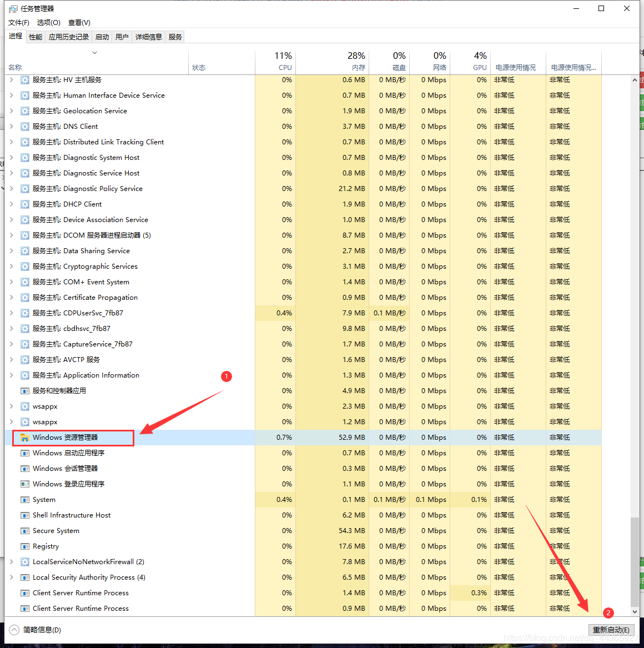
Task: Expand the Device Association Service row
Action: 12,220
